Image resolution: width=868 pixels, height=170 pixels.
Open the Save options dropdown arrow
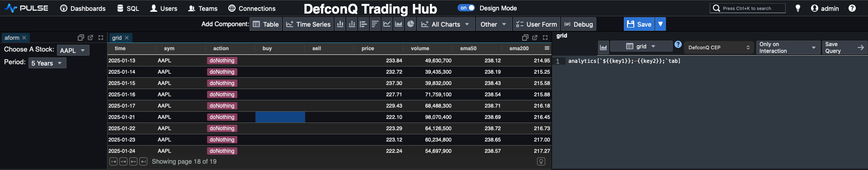pyautogui.click(x=660, y=24)
